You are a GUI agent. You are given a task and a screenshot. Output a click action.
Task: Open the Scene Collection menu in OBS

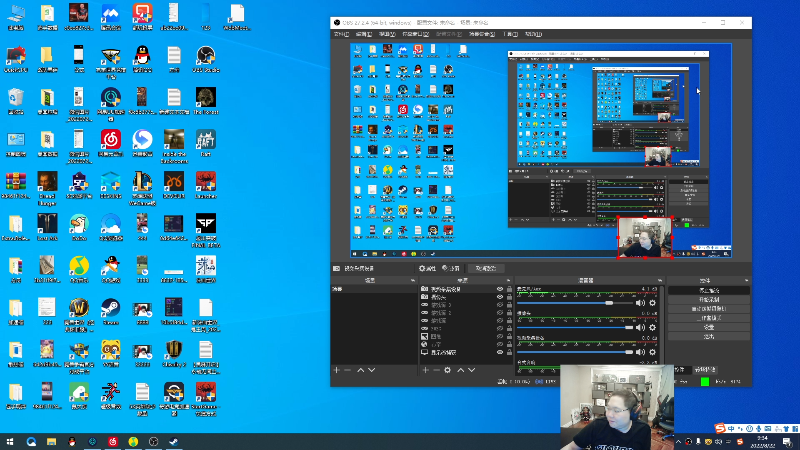coord(482,34)
